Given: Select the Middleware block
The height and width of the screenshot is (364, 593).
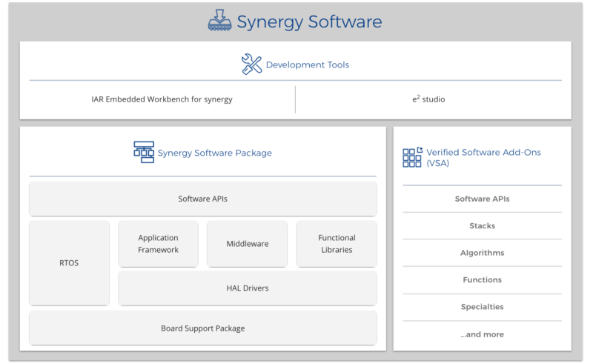Looking at the screenshot, I should click(247, 244).
